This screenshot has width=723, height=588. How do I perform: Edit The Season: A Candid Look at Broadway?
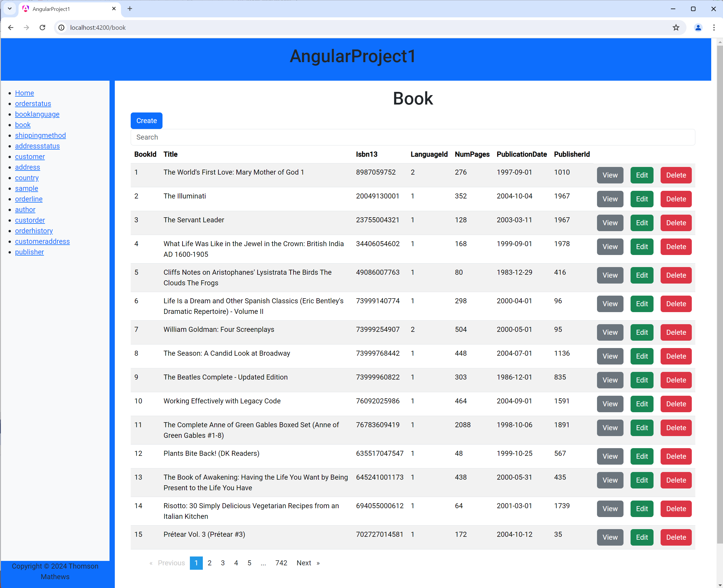[642, 356]
